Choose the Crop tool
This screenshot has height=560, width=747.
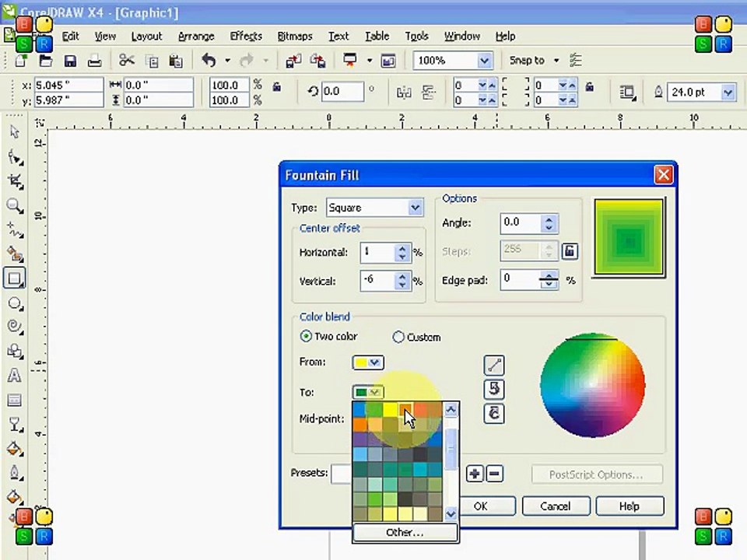click(15, 181)
